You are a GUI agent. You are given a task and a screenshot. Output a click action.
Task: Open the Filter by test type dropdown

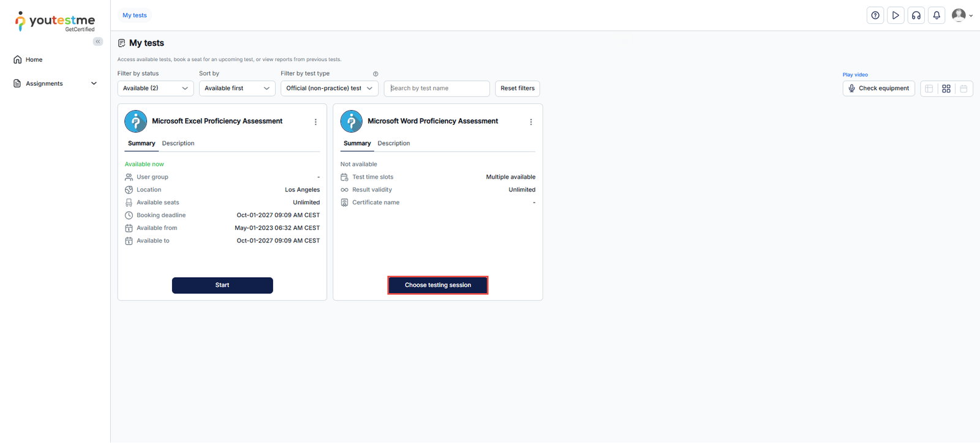tap(330, 89)
